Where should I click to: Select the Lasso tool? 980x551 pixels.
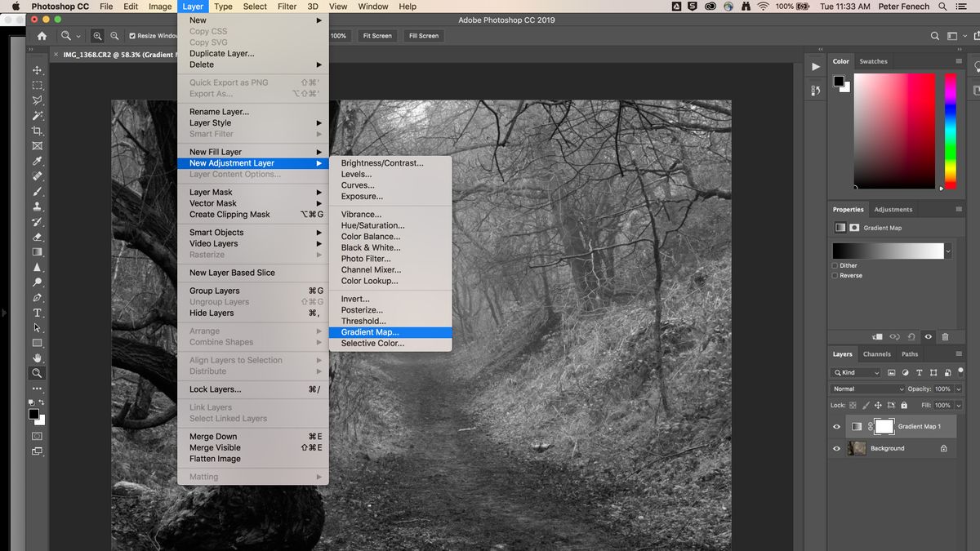(37, 100)
